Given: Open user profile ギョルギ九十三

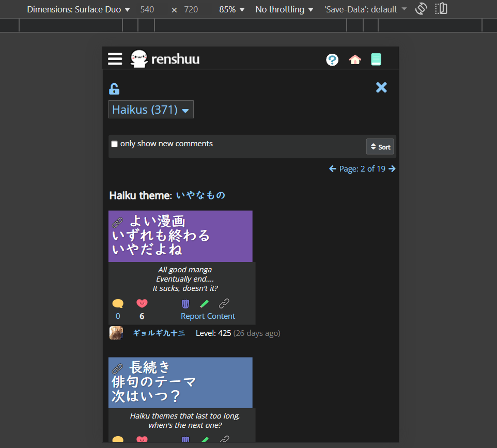Looking at the screenshot, I should point(160,333).
